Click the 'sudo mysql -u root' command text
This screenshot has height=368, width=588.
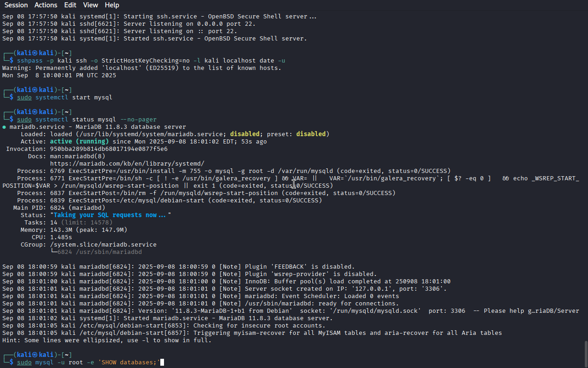tap(50, 362)
